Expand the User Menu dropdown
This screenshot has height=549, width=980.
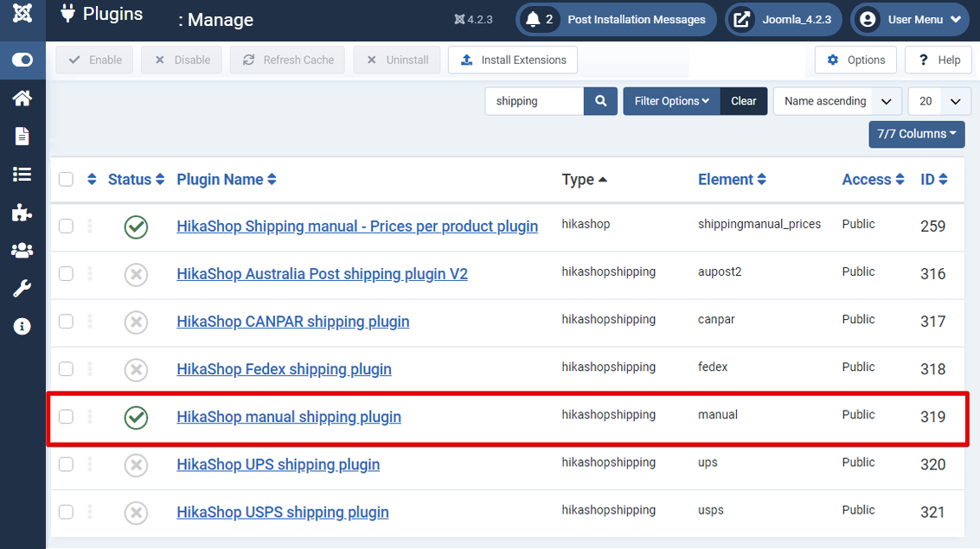pyautogui.click(x=910, y=19)
